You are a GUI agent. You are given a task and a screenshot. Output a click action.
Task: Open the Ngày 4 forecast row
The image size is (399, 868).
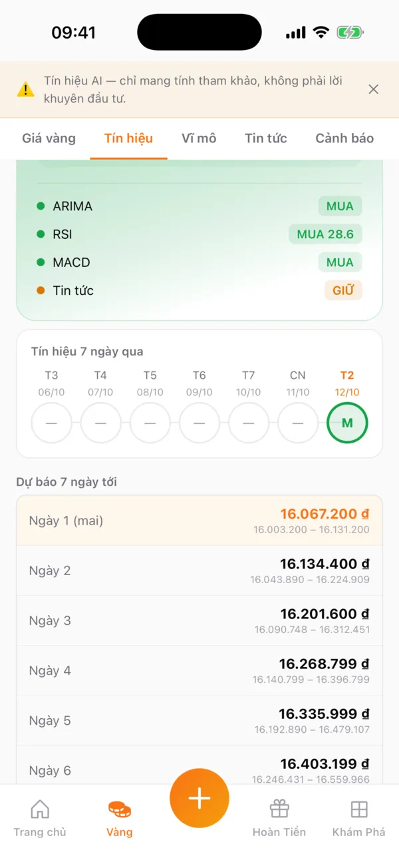(x=199, y=670)
